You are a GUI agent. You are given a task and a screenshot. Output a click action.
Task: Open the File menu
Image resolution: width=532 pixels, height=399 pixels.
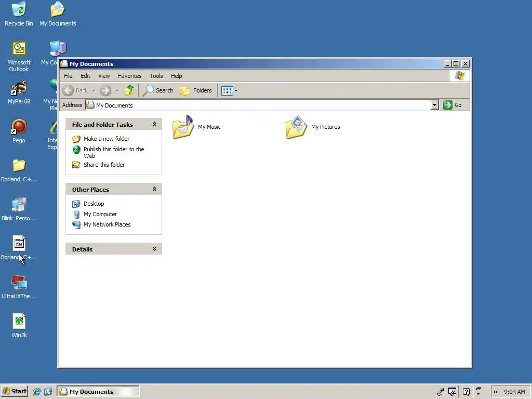pyautogui.click(x=68, y=76)
